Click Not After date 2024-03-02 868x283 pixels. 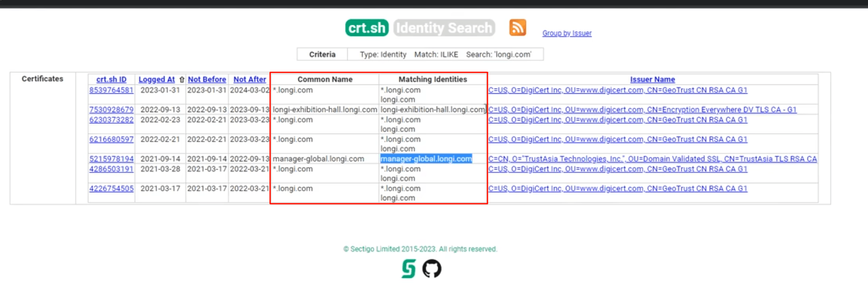[x=249, y=90]
